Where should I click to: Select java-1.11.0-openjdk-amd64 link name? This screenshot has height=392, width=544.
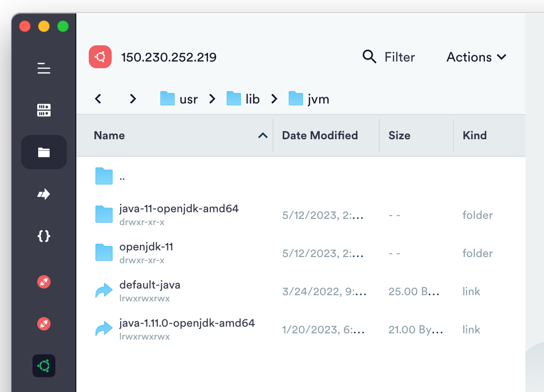187,323
